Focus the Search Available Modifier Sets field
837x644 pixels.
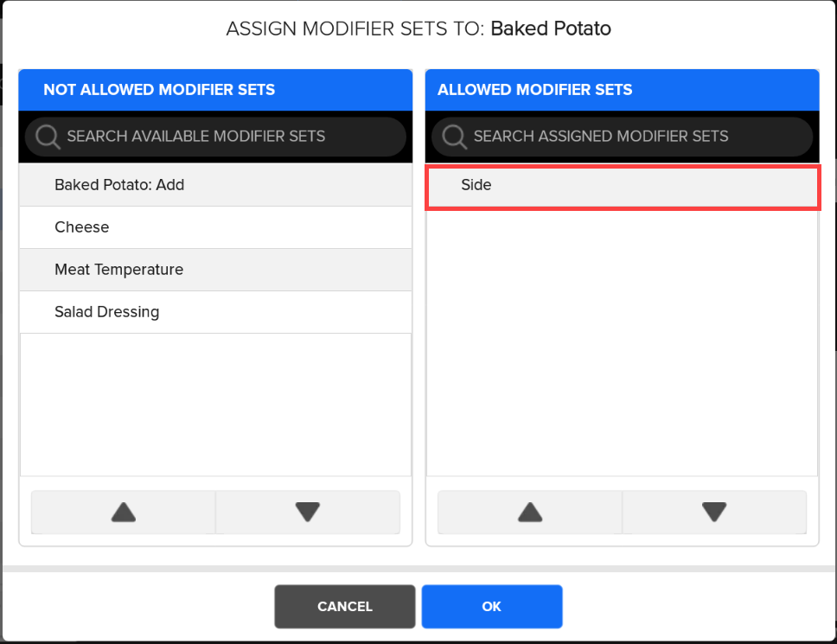(225, 137)
